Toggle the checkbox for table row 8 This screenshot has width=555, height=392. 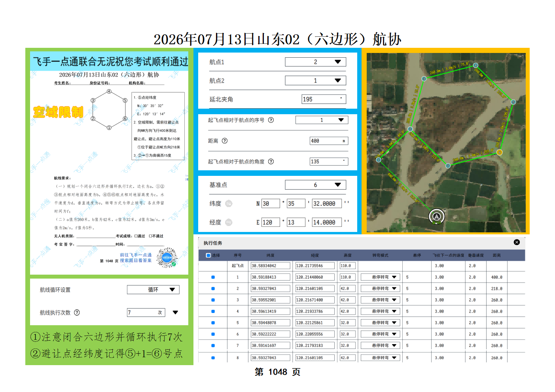[213, 358]
